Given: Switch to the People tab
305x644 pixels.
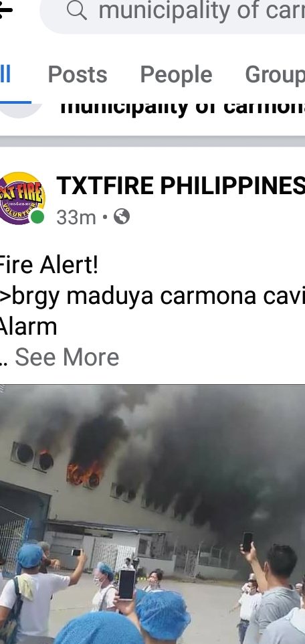Looking at the screenshot, I should coord(176,75).
